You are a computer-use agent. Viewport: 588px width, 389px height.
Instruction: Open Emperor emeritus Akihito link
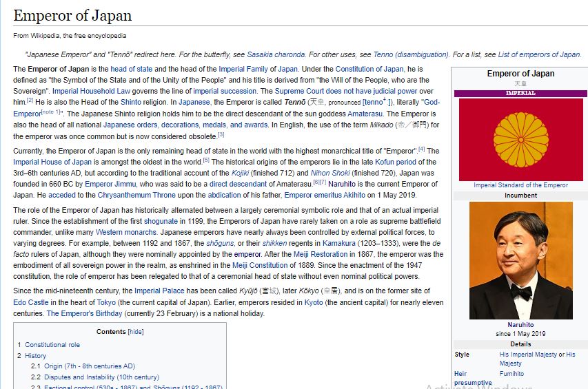click(325, 196)
